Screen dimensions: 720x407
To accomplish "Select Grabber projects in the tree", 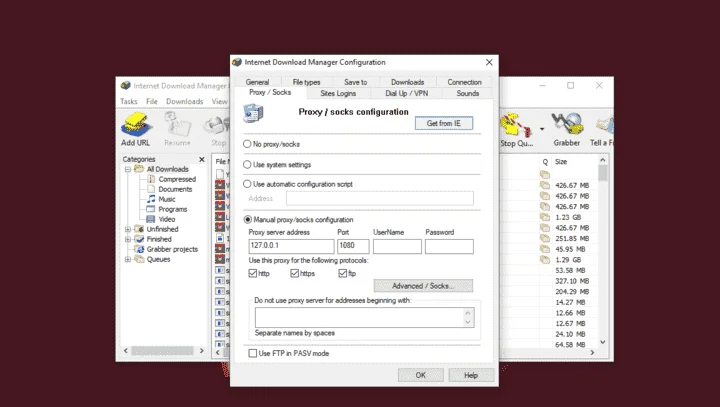I will pyautogui.click(x=172, y=249).
